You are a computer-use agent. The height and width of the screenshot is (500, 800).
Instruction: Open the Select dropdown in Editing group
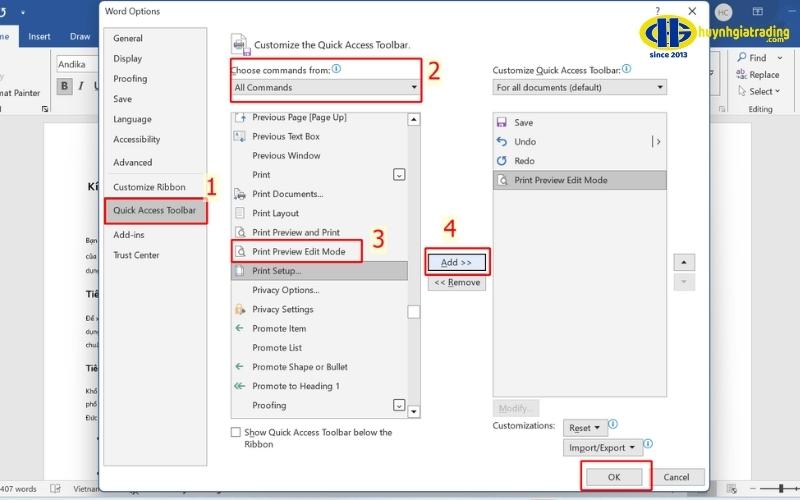(x=760, y=91)
